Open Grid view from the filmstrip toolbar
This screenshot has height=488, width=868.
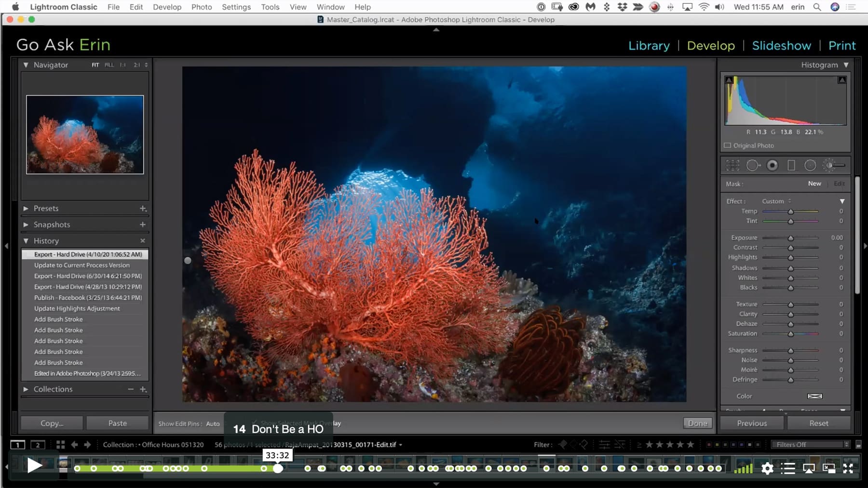[60, 445]
